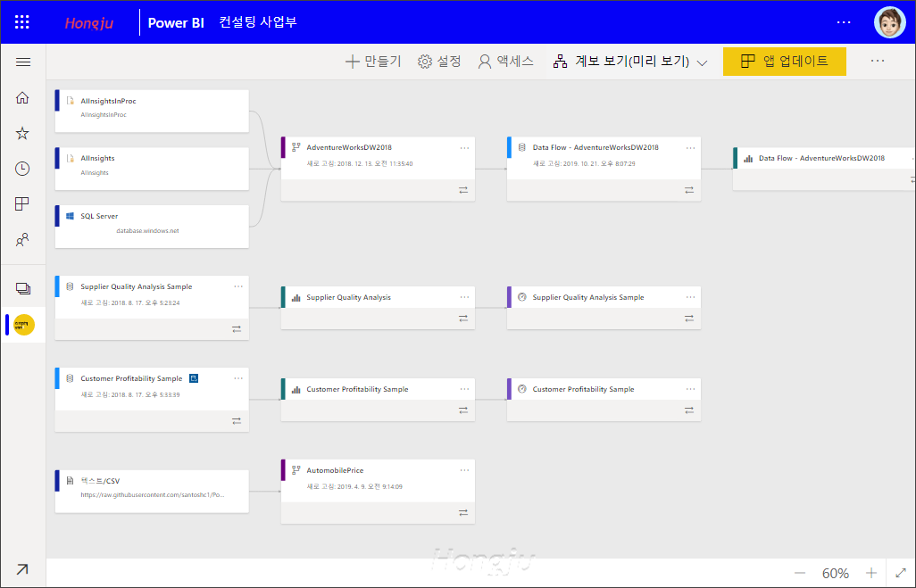
Task: Open the app launcher grid
Action: tap(21, 22)
